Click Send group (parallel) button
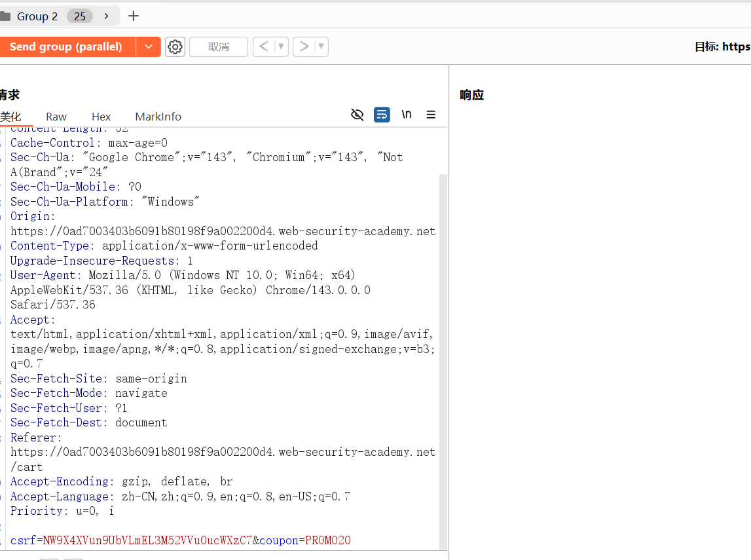The image size is (751, 560). [66, 47]
